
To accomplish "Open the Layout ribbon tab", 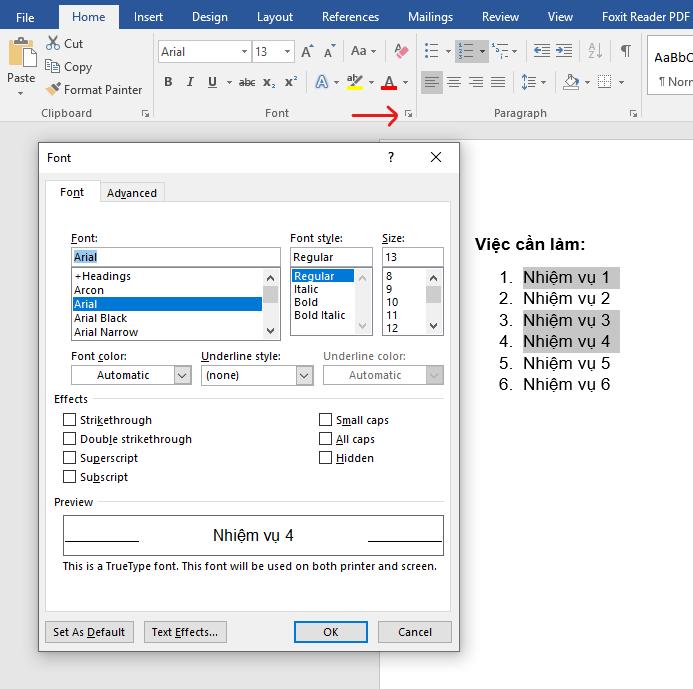I will tap(275, 17).
